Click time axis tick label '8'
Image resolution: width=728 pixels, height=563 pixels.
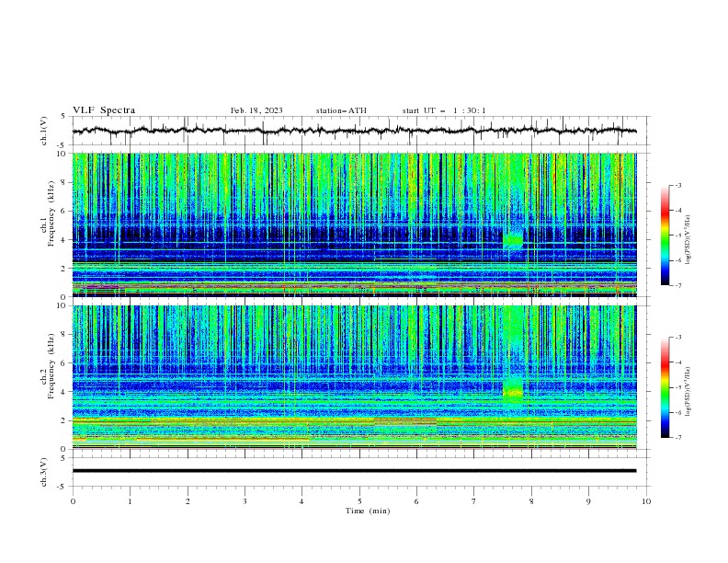tap(531, 501)
